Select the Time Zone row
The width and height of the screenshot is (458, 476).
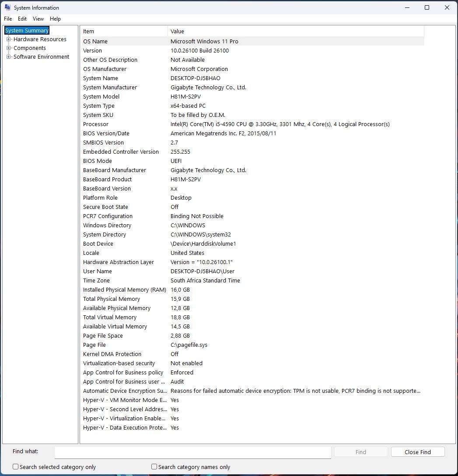pyautogui.click(x=175, y=280)
